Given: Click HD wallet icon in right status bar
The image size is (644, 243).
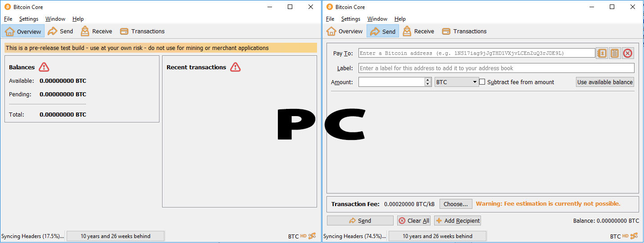Looking at the screenshot, I should point(626,236).
